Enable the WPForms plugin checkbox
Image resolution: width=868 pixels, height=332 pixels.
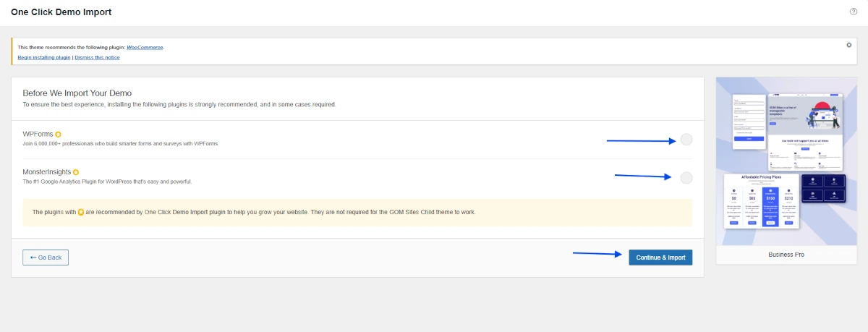pos(686,140)
